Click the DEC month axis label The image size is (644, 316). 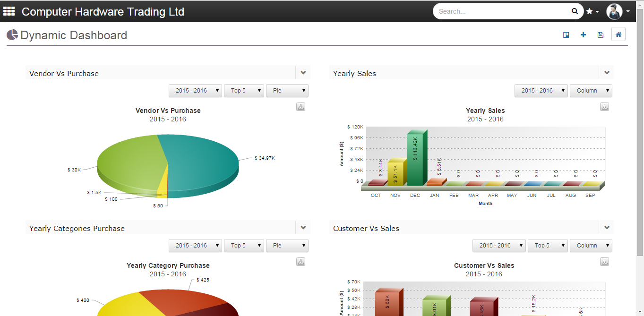pyautogui.click(x=415, y=196)
